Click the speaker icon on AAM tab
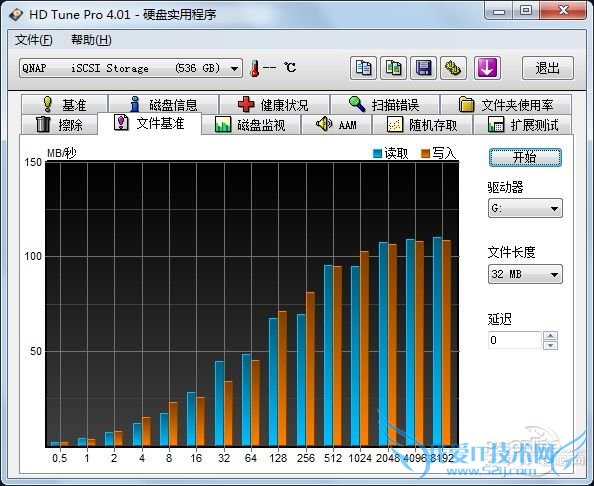594x486 pixels. click(x=324, y=124)
